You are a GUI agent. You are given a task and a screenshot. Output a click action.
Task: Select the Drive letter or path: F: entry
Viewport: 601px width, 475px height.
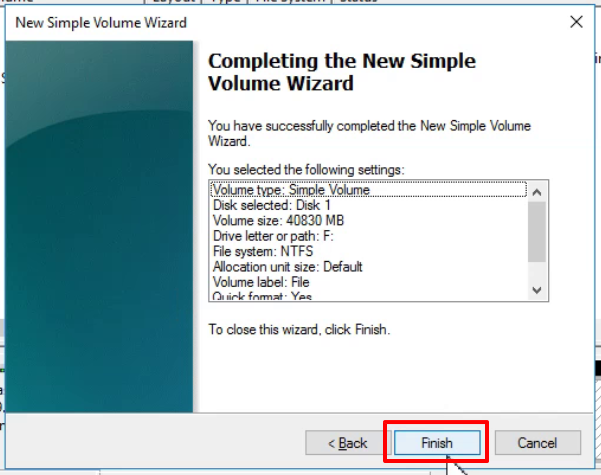click(x=273, y=236)
